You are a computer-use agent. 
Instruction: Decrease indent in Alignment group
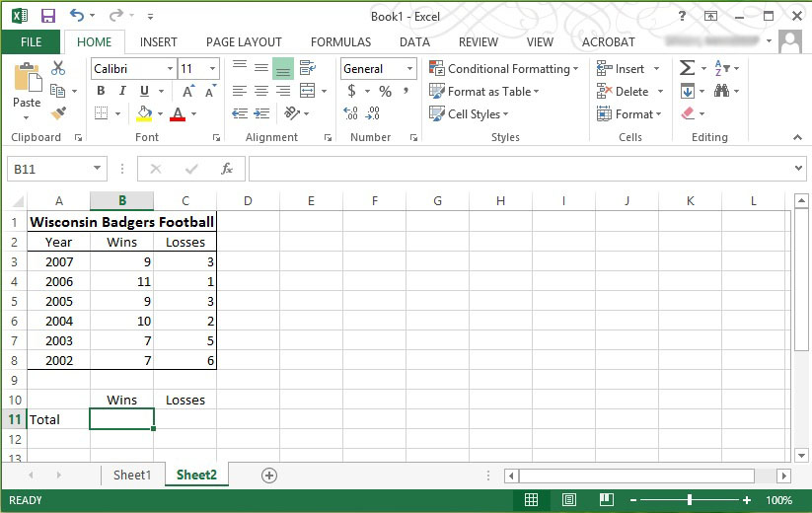(x=239, y=113)
